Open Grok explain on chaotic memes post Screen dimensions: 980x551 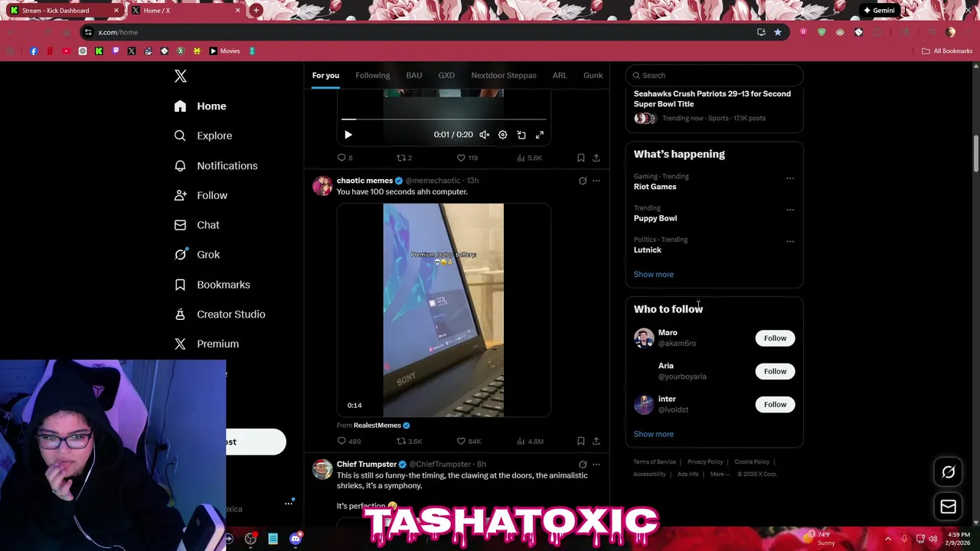coord(583,181)
